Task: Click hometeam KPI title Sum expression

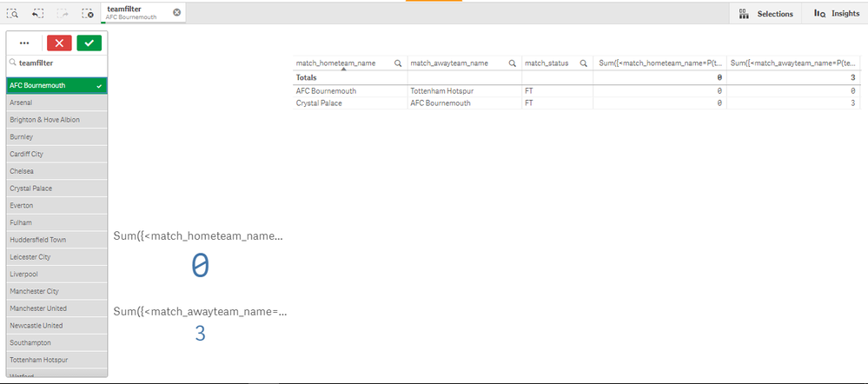Action: [198, 236]
